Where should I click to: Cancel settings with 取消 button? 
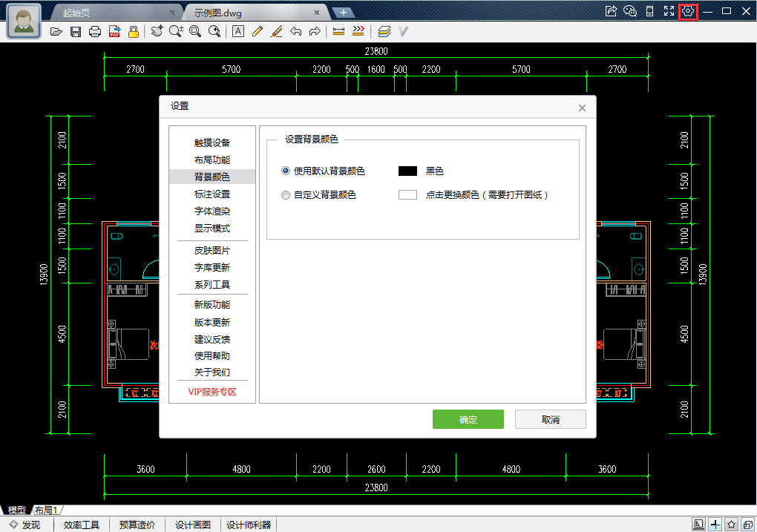(551, 419)
